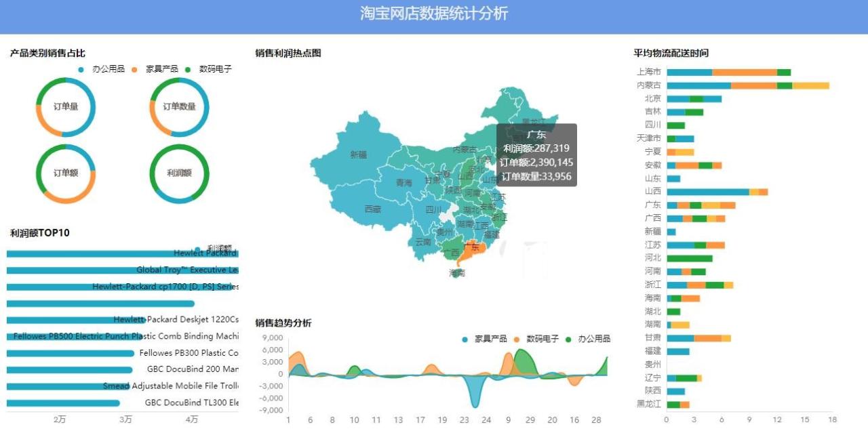This screenshot has height=433, width=868.
Task: Click the Smead Adjustable Mobile File bar
Action: pyautogui.click(x=68, y=386)
